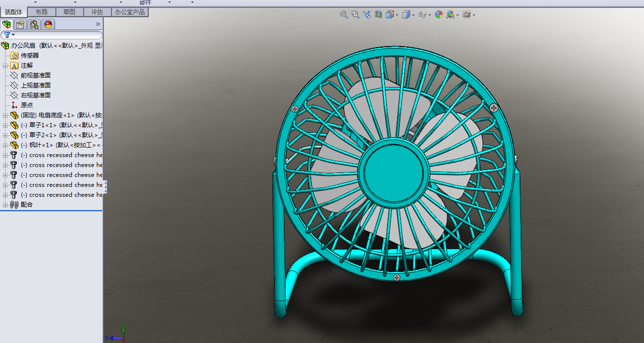Expand the 罩子2 component node

click(x=5, y=135)
